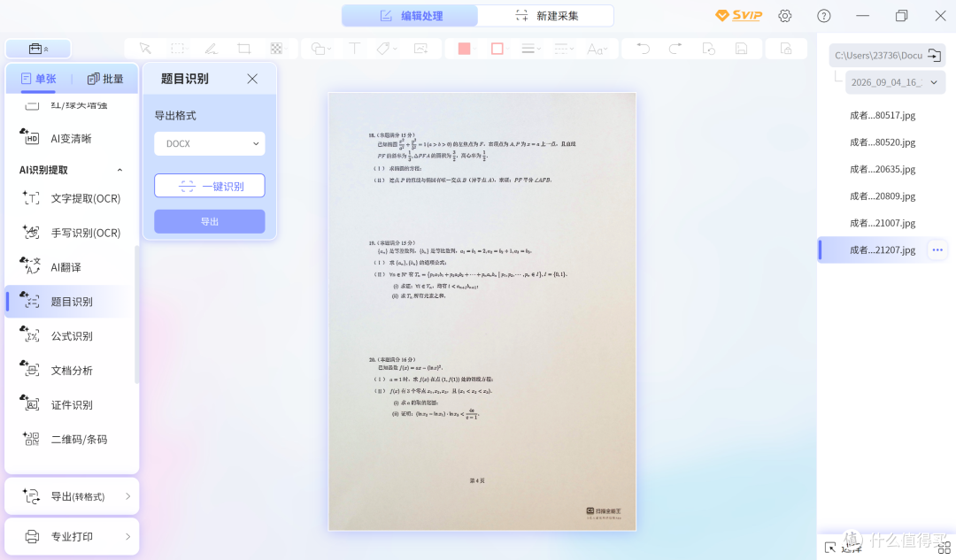The width and height of the screenshot is (956, 560).
Task: Click the 导出 export button
Action: pyautogui.click(x=209, y=222)
